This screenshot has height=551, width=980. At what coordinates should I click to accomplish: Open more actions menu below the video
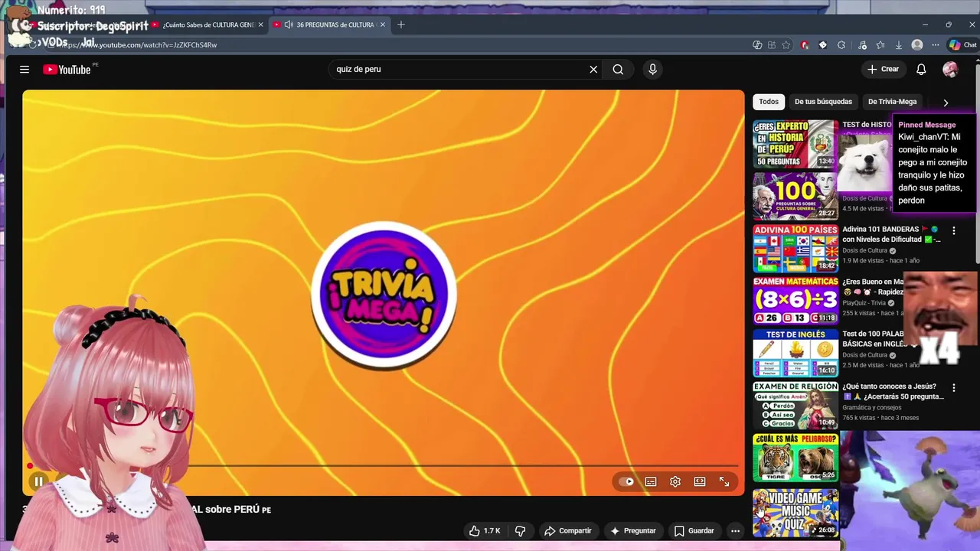(735, 530)
